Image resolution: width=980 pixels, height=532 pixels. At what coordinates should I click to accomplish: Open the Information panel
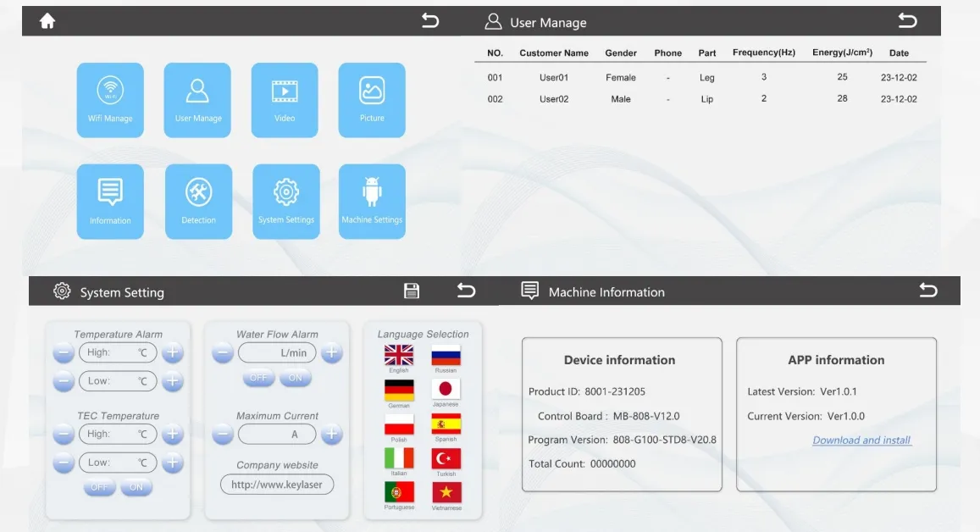click(110, 201)
